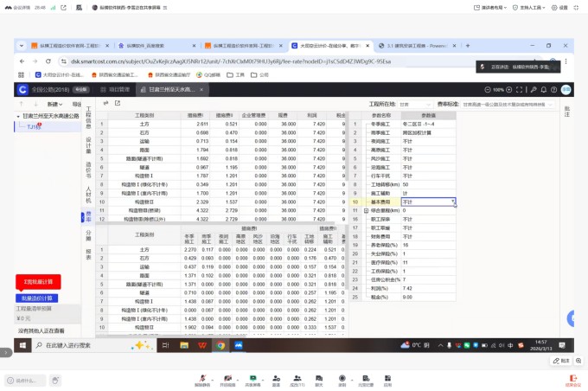Click the Chrome icon in the taskbar
This screenshot has width=588, height=391.
tap(220, 344)
